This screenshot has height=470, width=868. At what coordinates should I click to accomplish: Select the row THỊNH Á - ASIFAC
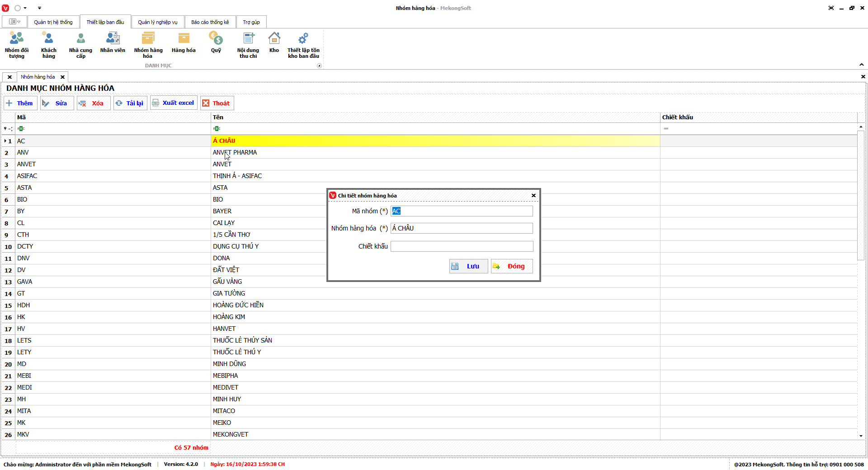429,176
